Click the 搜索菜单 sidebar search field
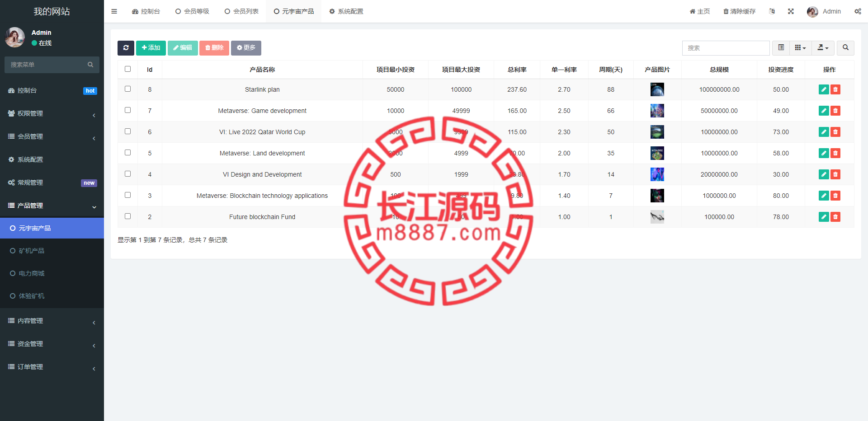 click(x=45, y=65)
